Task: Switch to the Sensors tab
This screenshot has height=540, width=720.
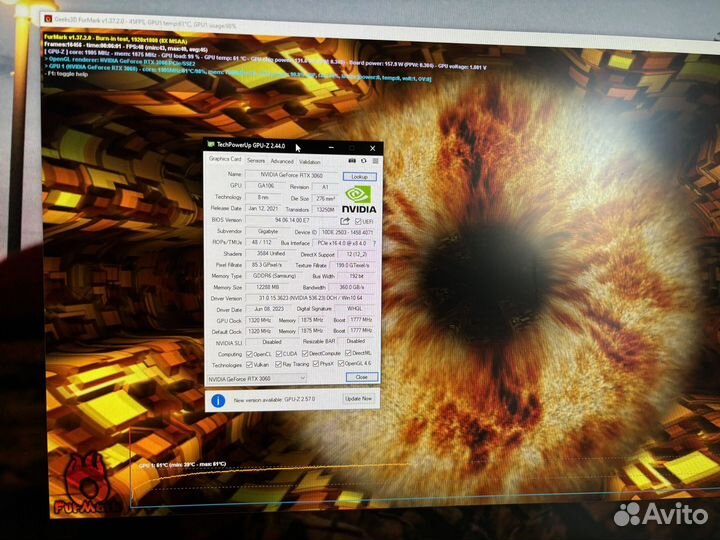Action: point(256,161)
